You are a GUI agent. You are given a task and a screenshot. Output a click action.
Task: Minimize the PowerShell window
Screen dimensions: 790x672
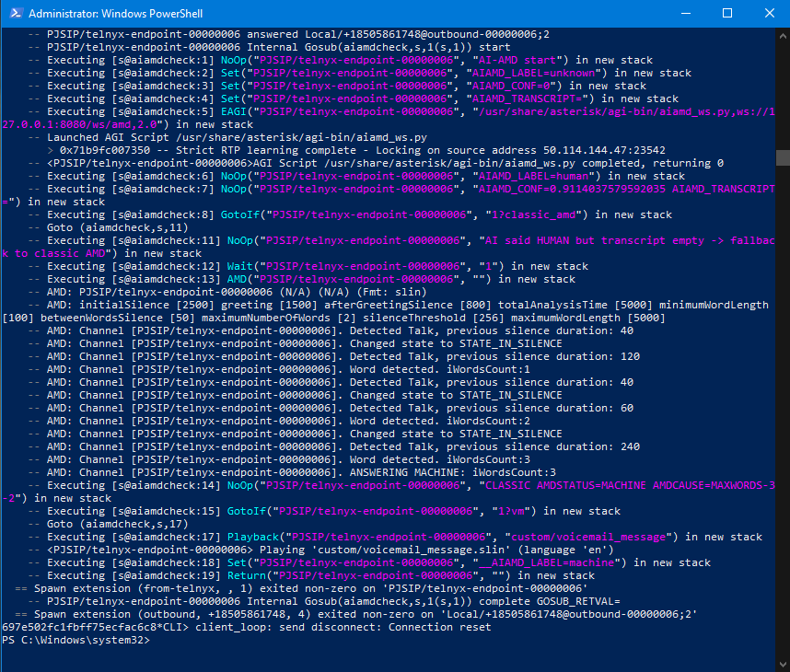click(686, 14)
